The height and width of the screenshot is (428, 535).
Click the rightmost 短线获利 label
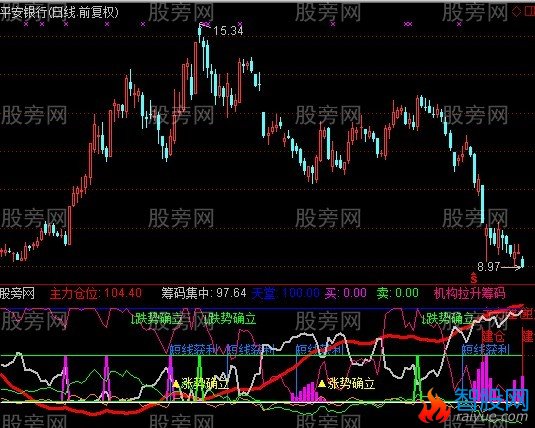pyautogui.click(x=486, y=349)
